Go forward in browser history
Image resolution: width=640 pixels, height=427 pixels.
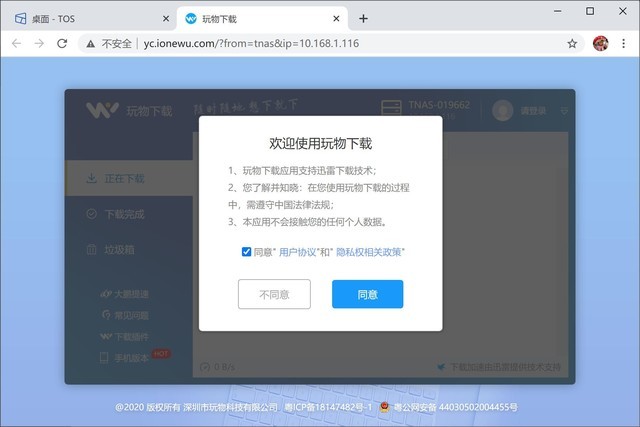pos(39,43)
